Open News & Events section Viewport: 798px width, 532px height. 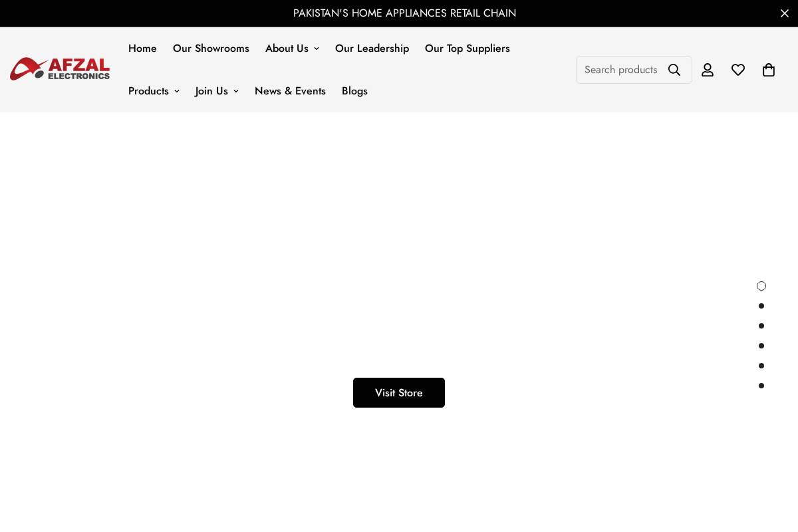point(290,91)
